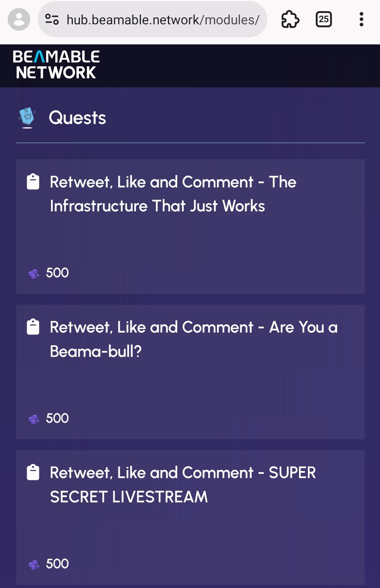This screenshot has width=380, height=588.
Task: Tap token icon on Infrastructure quest reward
Action: point(34,274)
